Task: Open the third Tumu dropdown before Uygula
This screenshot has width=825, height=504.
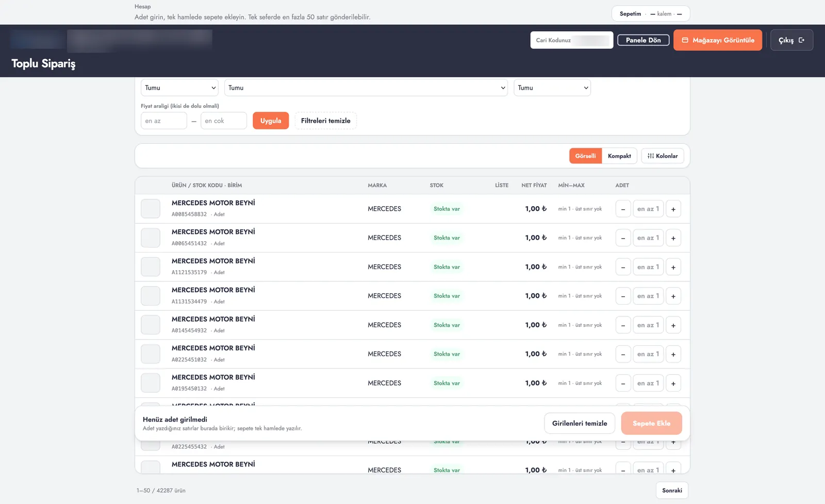Action: (552, 88)
